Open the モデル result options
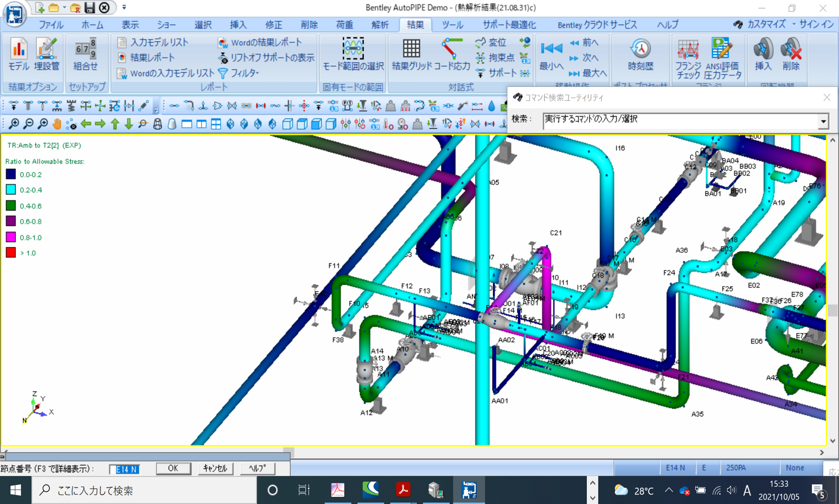 click(x=19, y=54)
